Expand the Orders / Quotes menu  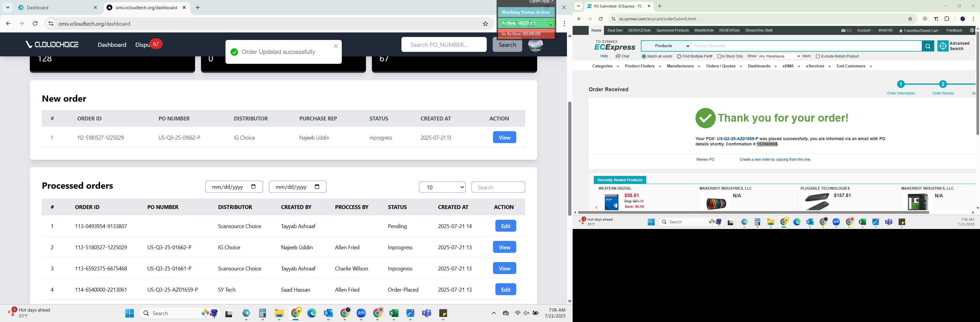(x=724, y=66)
